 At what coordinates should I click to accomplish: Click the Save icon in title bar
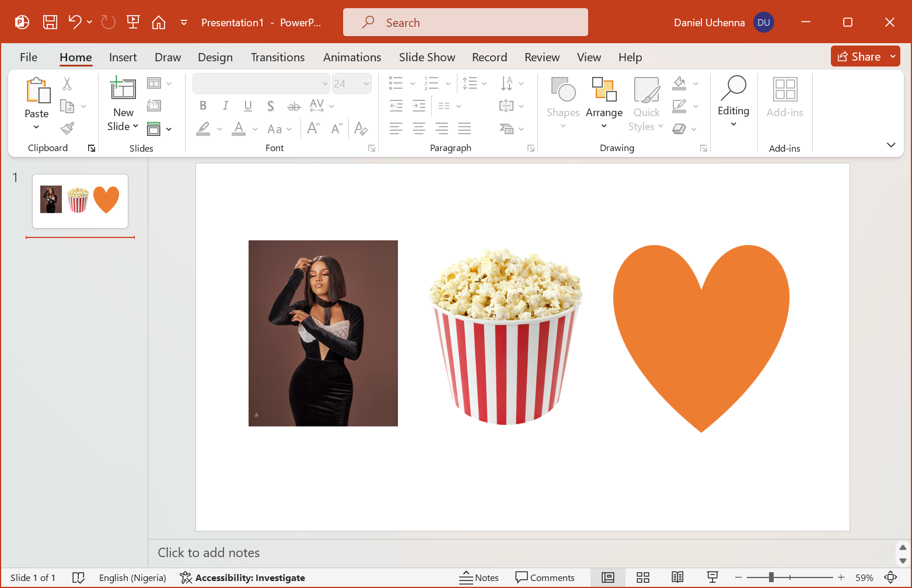pyautogui.click(x=50, y=23)
